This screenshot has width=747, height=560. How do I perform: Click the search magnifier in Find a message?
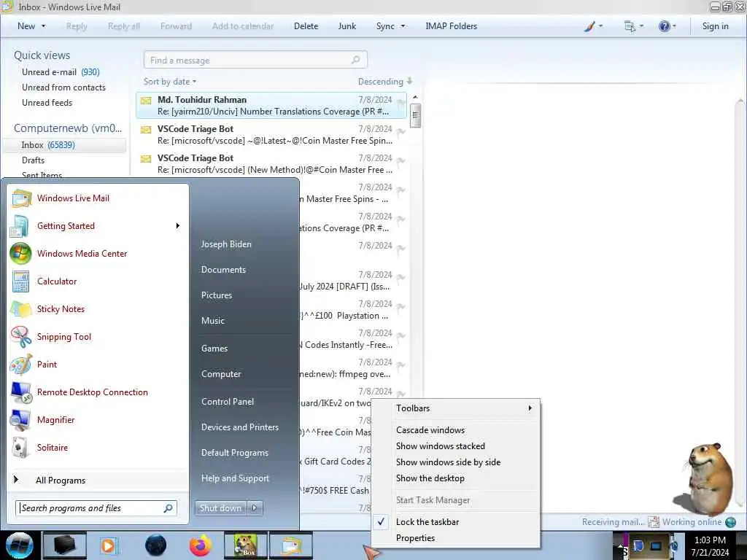355,60
